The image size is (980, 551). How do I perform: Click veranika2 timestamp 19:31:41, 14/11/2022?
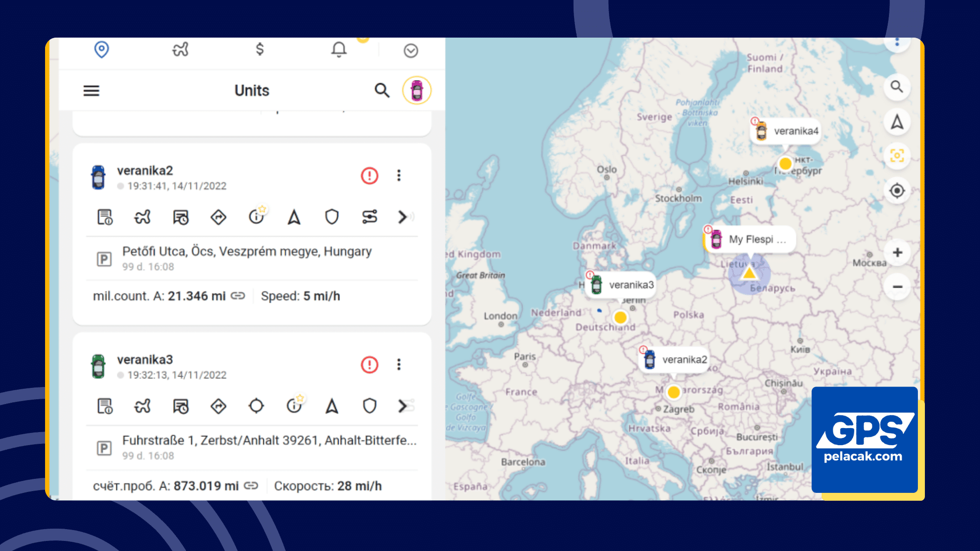pos(177,186)
